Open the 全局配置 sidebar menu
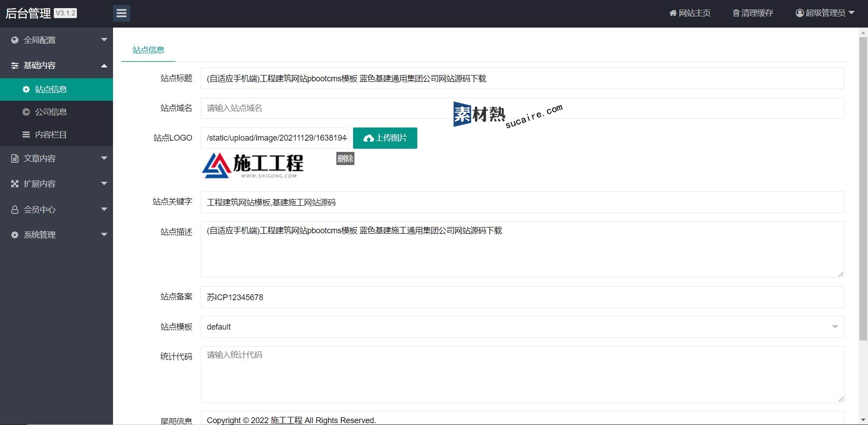Viewport: 868px width, 425px height. click(x=57, y=40)
